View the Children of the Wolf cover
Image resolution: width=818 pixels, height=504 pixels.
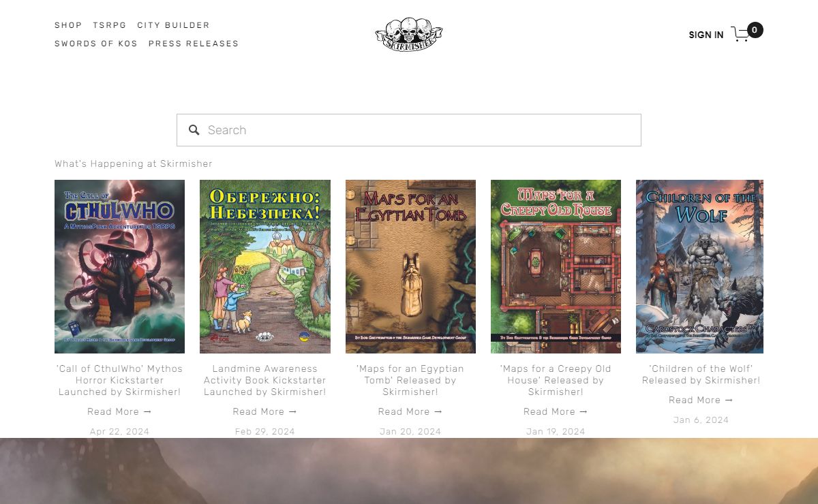pyautogui.click(x=699, y=266)
